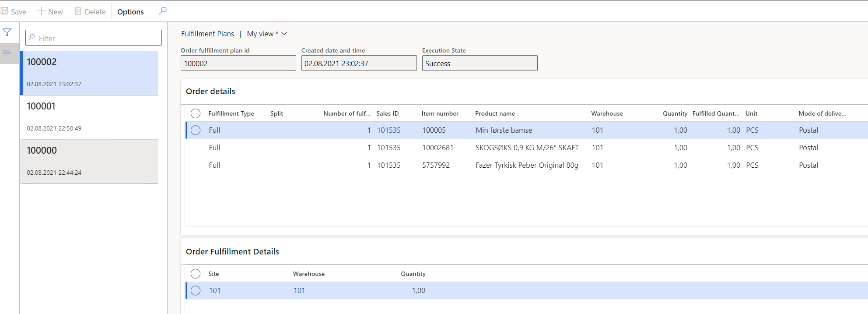Select plan 100002 in the list
Screen dimensions: 868x314
(x=89, y=73)
